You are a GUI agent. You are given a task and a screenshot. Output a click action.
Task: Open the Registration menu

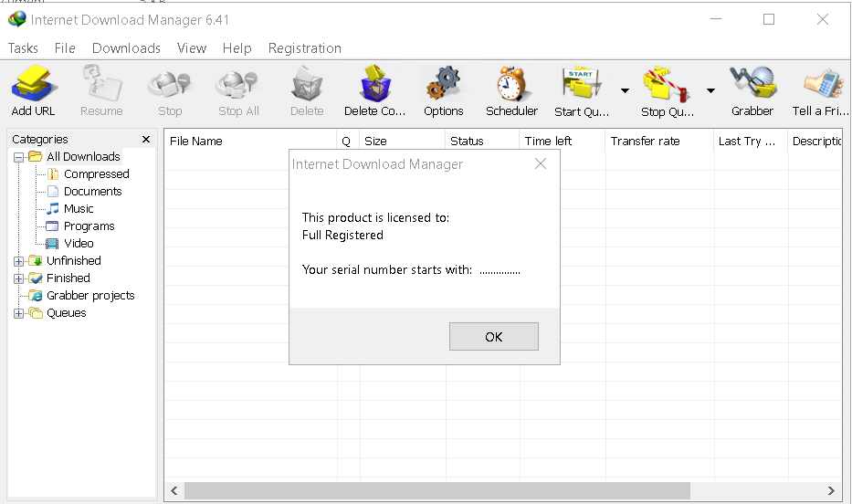tap(304, 48)
